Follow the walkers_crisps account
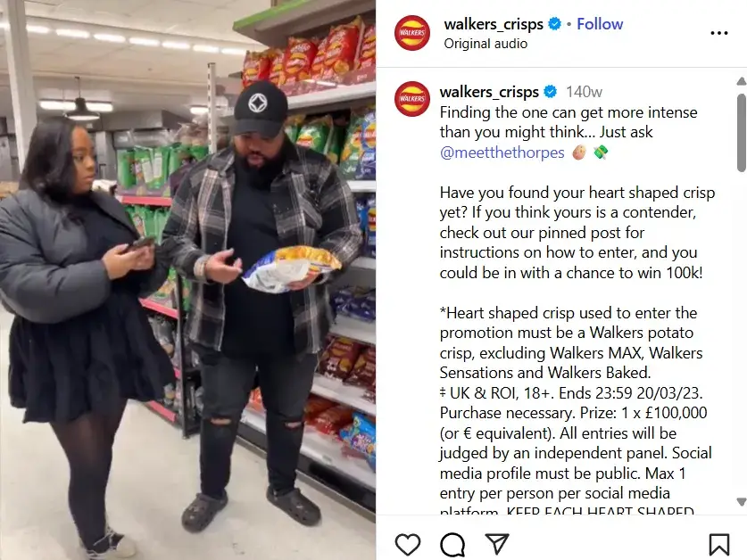The image size is (747, 560). (x=600, y=24)
